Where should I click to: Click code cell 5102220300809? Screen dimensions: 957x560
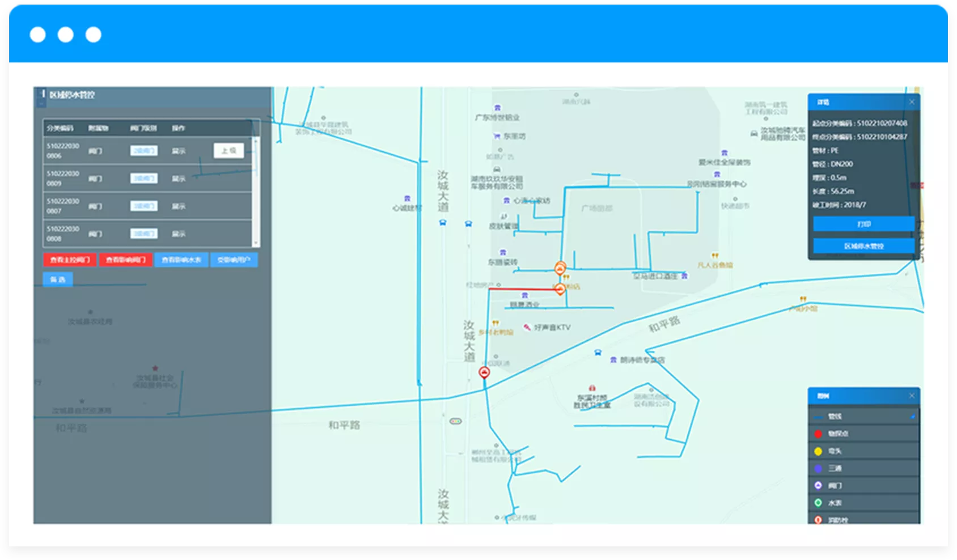click(63, 179)
